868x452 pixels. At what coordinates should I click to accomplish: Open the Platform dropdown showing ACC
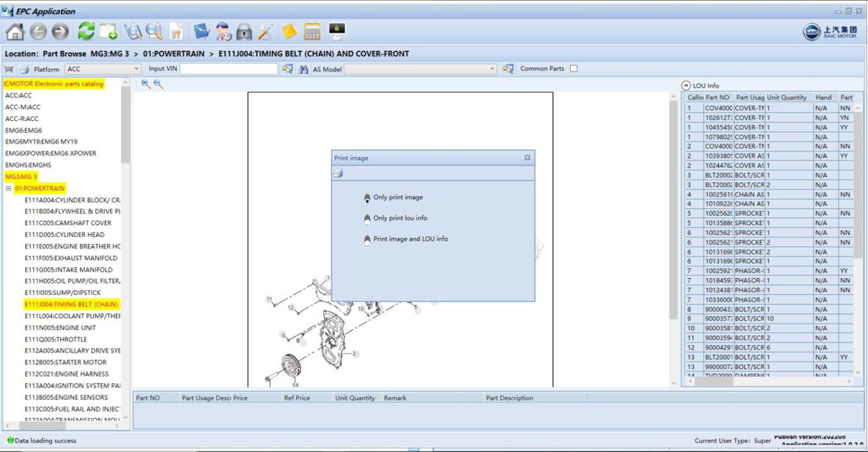(x=103, y=69)
